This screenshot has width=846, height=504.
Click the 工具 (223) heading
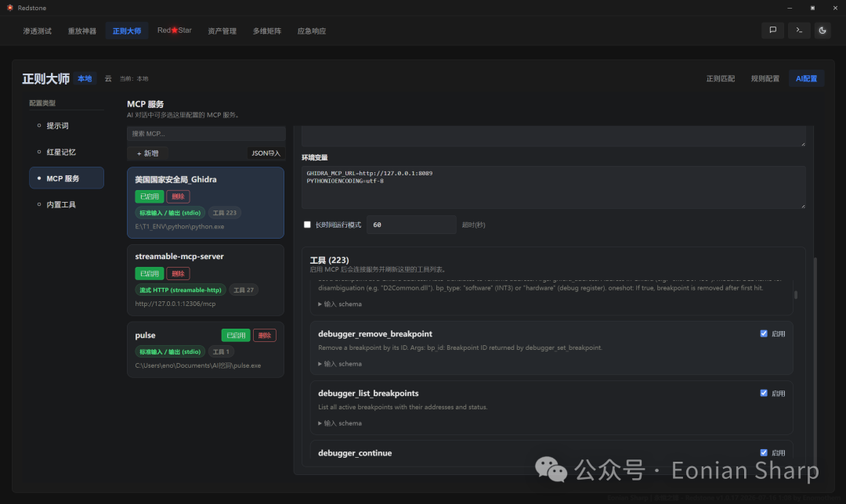pos(329,260)
